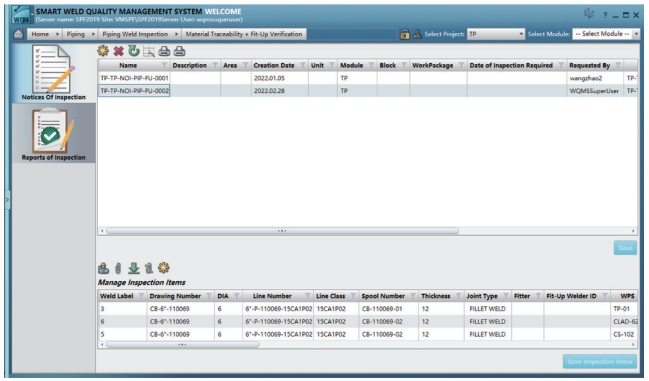Click the leaf icon in the title bar

click(x=589, y=14)
